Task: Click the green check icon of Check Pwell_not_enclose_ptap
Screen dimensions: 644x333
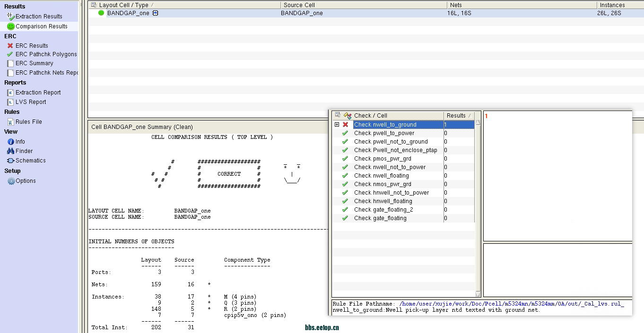Action: point(346,150)
